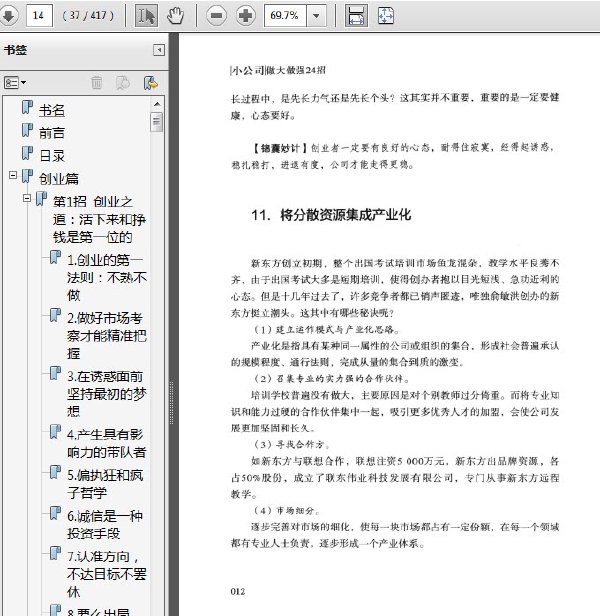Open bookmark 2.做好市场考察才能精准把握
The width and height of the screenshot is (600, 616).
pos(106,336)
